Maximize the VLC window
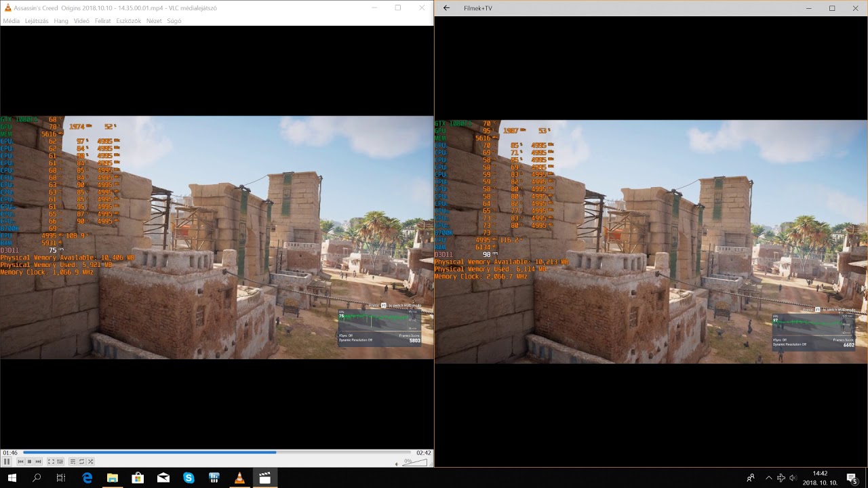 (398, 7)
